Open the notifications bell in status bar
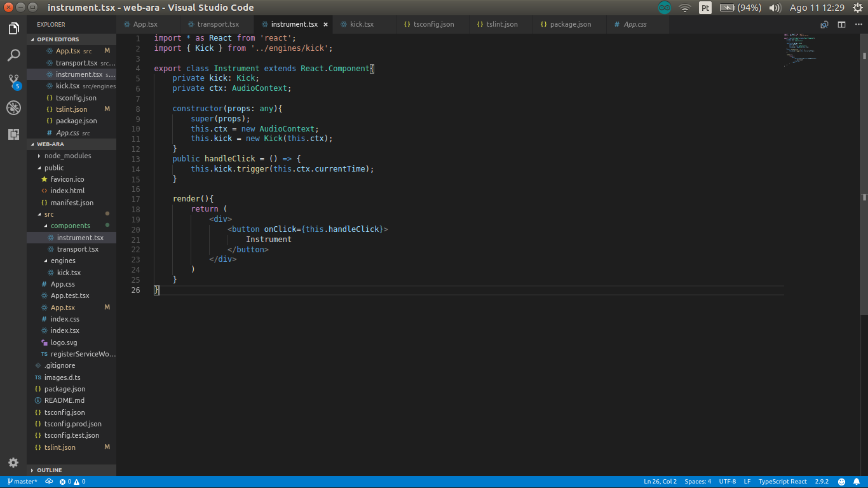Viewport: 868px width, 488px height. (x=857, y=482)
